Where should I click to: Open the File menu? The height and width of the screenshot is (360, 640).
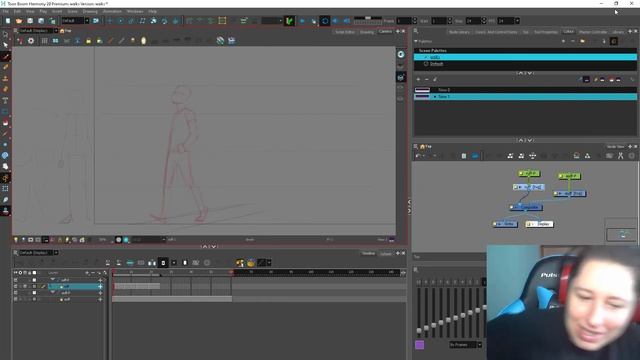click(x=5, y=11)
